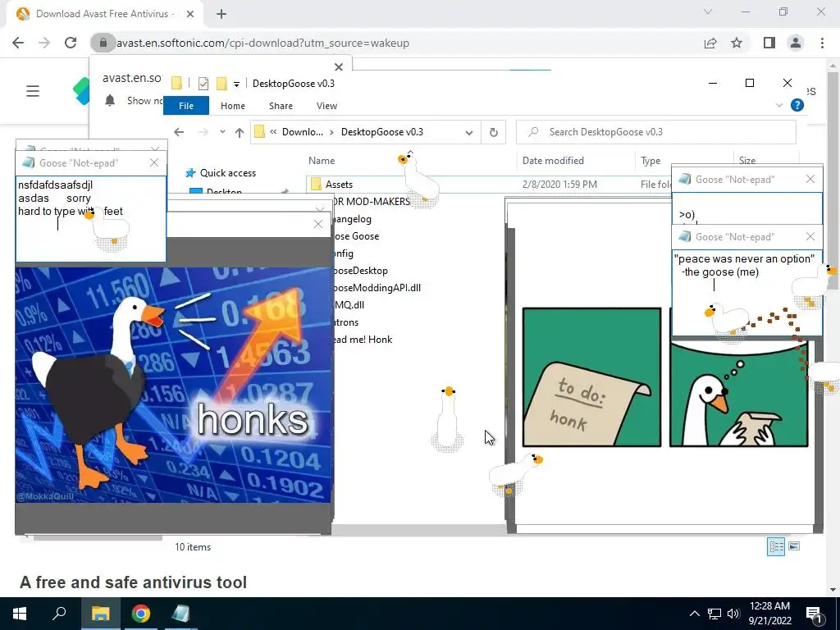Image resolution: width=840 pixels, height=630 pixels.
Task: Open the Home ribbon tab
Action: (232, 106)
